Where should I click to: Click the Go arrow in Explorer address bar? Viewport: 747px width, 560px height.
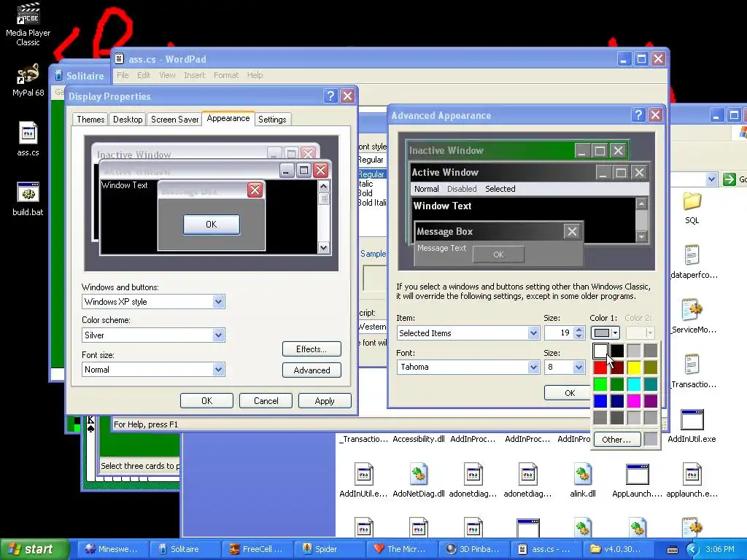[729, 179]
